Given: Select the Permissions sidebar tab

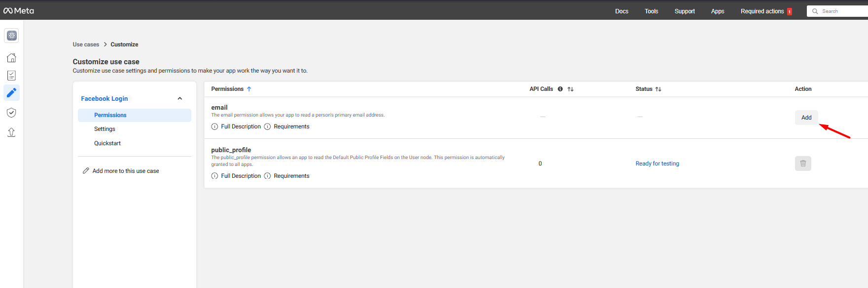Looking at the screenshot, I should click(x=135, y=115).
